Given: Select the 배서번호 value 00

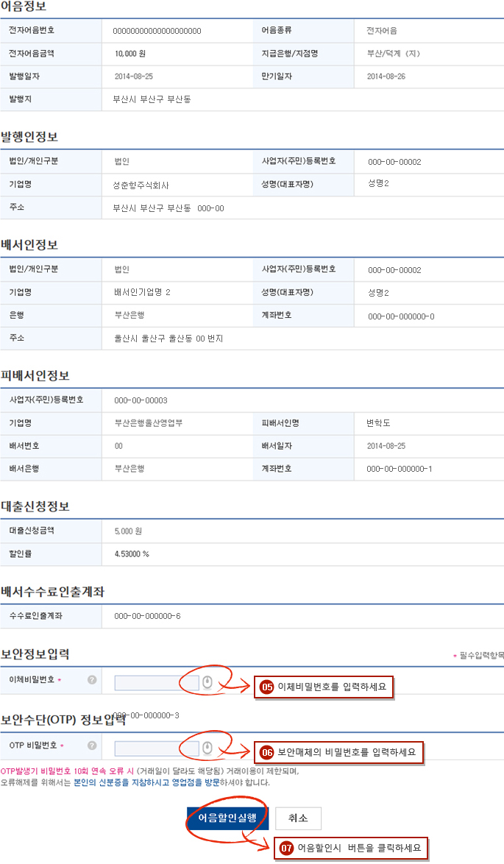Looking at the screenshot, I should [118, 446].
